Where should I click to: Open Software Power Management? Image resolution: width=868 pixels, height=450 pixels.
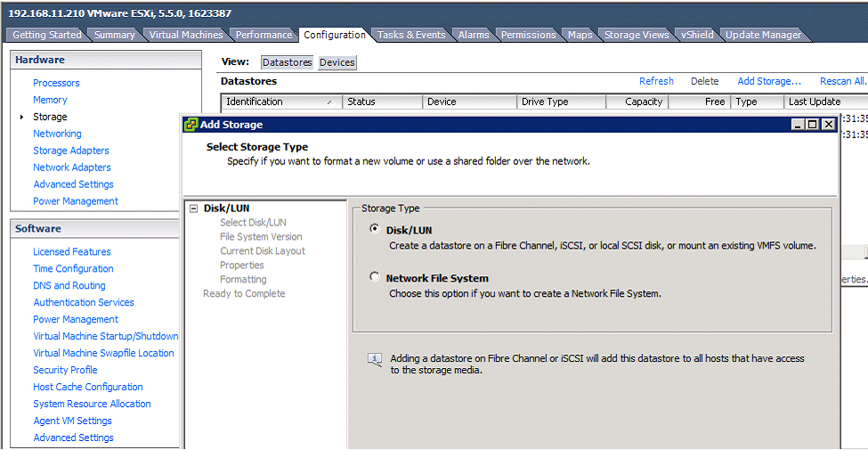[76, 319]
